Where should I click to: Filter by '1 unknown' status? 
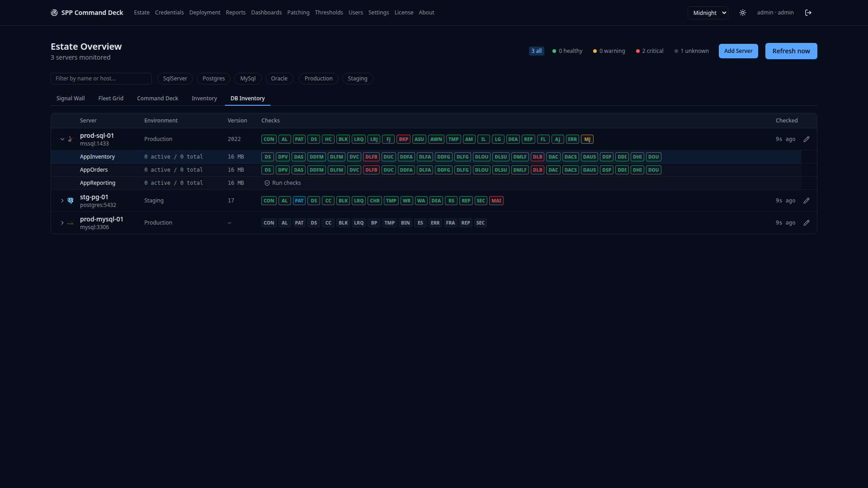pos(692,51)
